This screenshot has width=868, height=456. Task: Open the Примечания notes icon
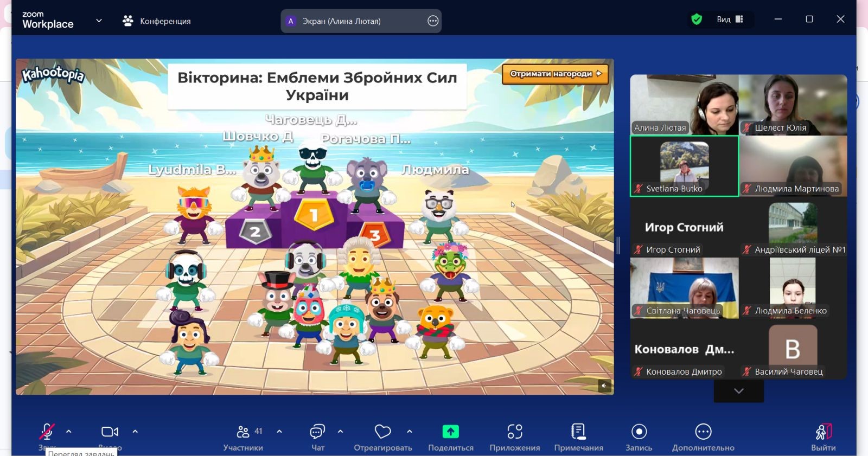point(579,432)
